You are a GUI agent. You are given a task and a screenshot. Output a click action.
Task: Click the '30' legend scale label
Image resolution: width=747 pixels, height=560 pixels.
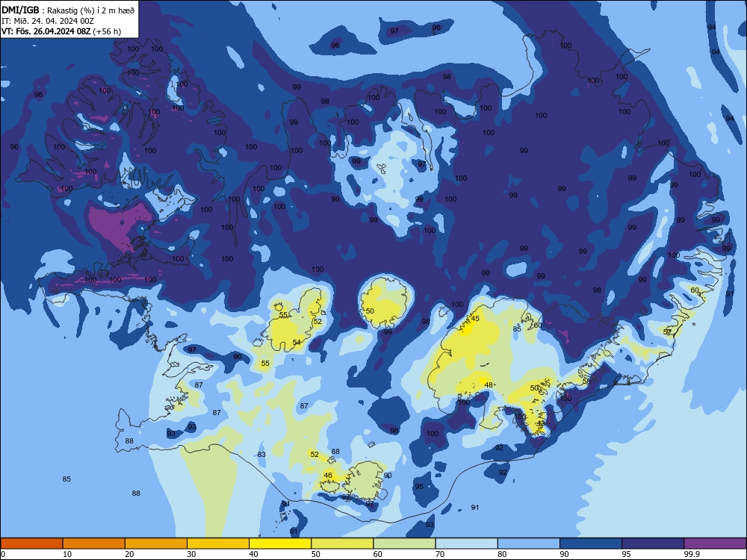191,554
